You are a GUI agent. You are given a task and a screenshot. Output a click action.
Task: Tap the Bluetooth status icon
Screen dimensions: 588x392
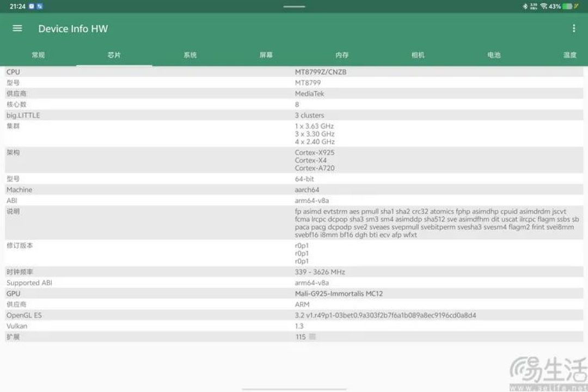pos(525,7)
